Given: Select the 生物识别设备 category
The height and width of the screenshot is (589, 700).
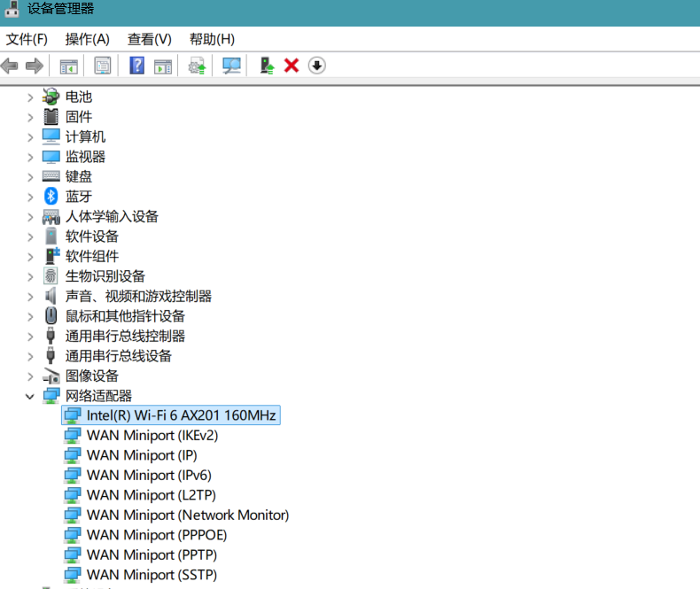Looking at the screenshot, I should tap(105, 276).
